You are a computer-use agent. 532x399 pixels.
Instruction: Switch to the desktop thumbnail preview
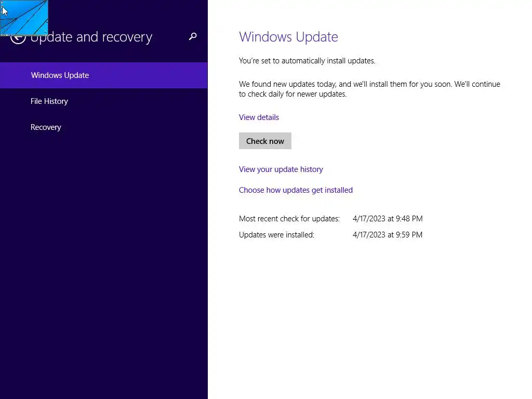[x=24, y=18]
